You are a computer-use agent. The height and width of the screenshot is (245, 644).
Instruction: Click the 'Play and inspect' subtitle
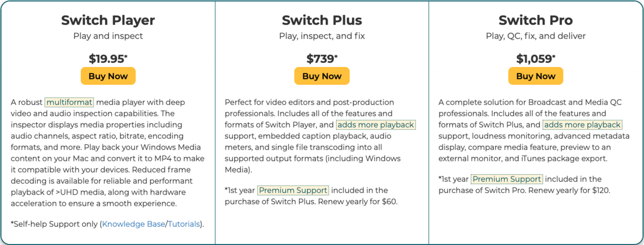point(108,36)
